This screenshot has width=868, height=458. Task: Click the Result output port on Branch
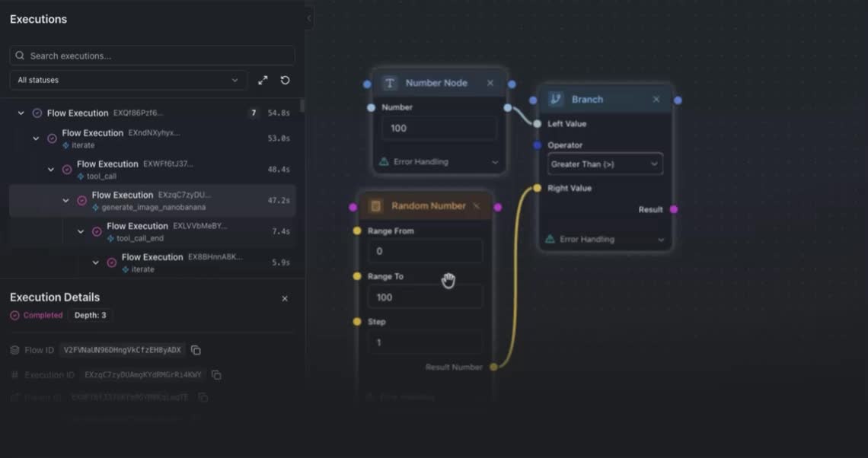tap(674, 209)
